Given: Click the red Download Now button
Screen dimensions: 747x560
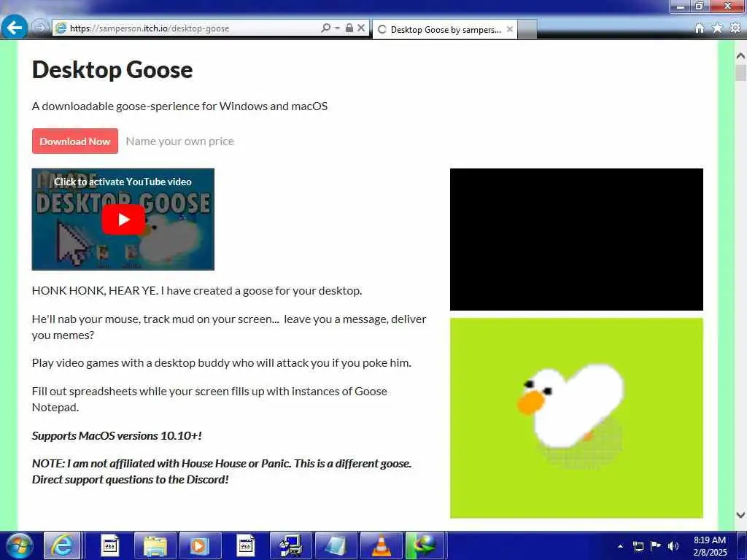Looking at the screenshot, I should pos(75,141).
